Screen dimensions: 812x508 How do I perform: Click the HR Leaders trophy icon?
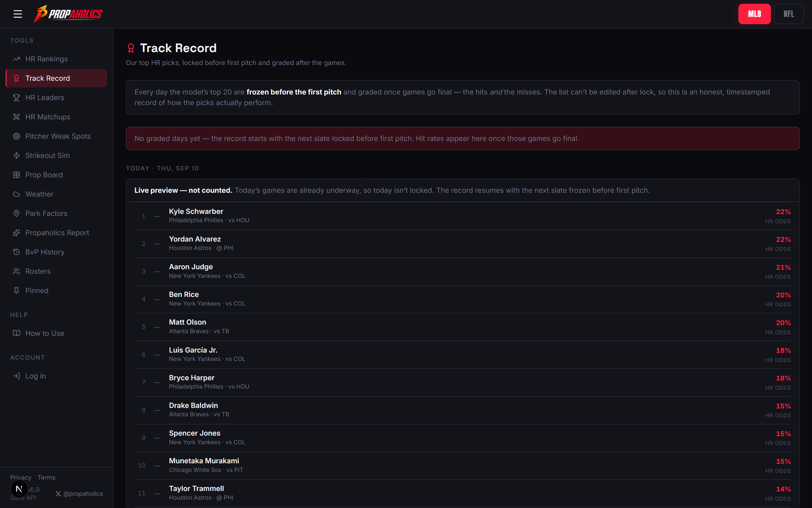[x=16, y=98]
